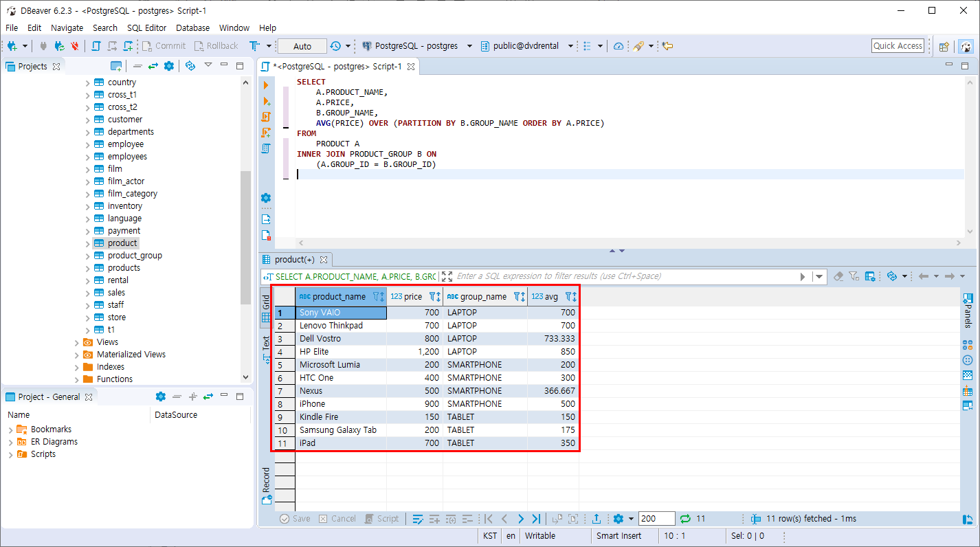This screenshot has width=980, height=547.
Task: Execute SQL script icon in editor sidebar
Action: pyautogui.click(x=266, y=117)
